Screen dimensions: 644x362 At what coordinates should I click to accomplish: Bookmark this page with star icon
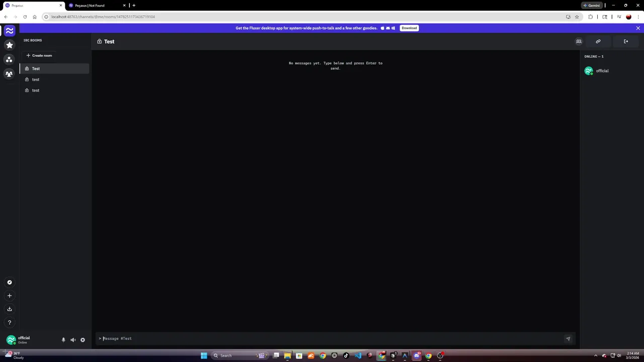pos(577,17)
